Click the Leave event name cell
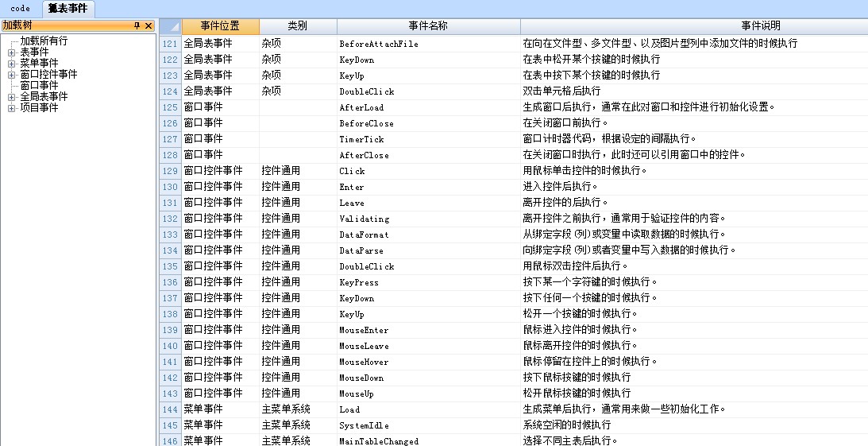868x446 pixels. tap(429, 202)
